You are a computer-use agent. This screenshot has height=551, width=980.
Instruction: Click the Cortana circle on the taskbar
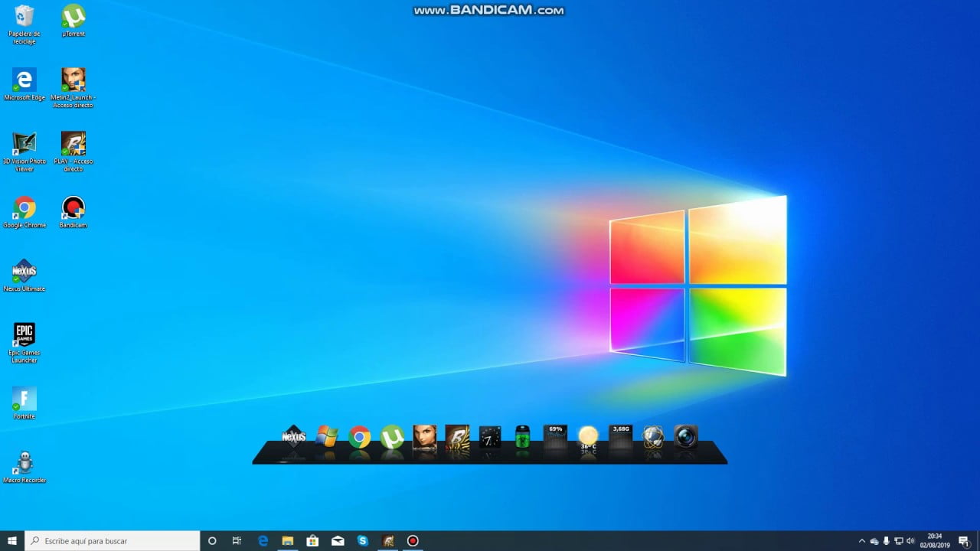[212, 541]
